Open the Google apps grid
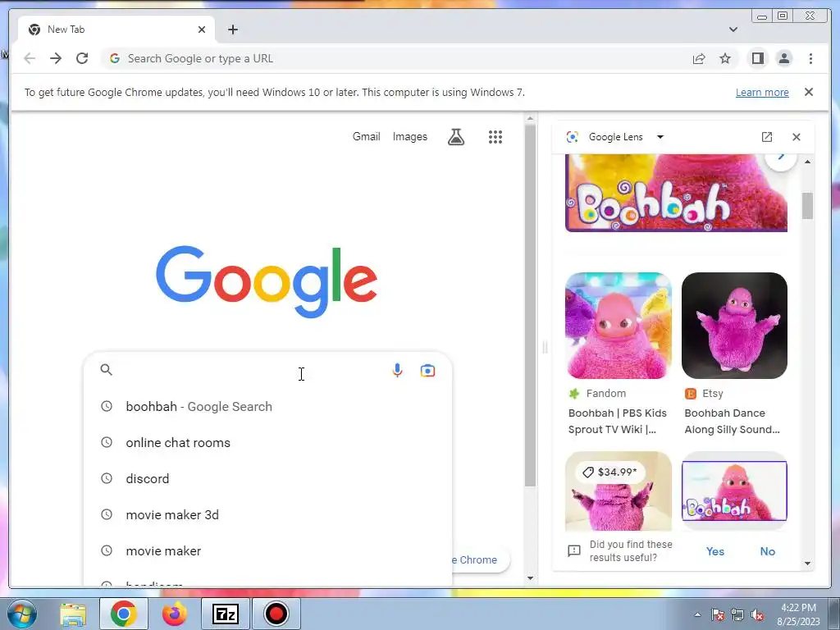Screen dimensions: 840x630 tap(495, 137)
